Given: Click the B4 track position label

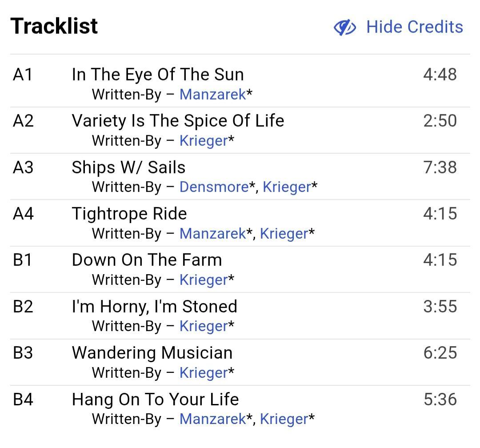Looking at the screenshot, I should (x=23, y=400).
